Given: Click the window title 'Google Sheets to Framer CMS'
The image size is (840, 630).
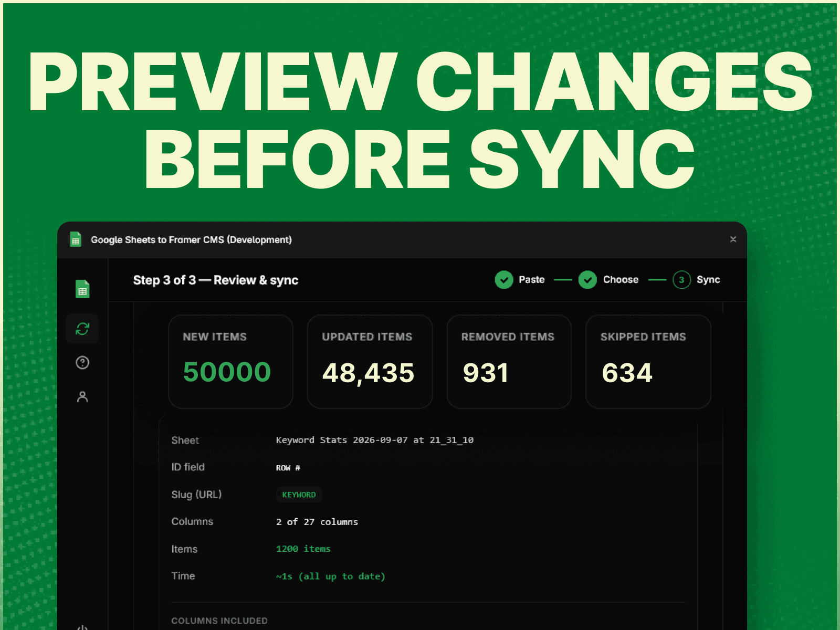Looking at the screenshot, I should (x=191, y=239).
